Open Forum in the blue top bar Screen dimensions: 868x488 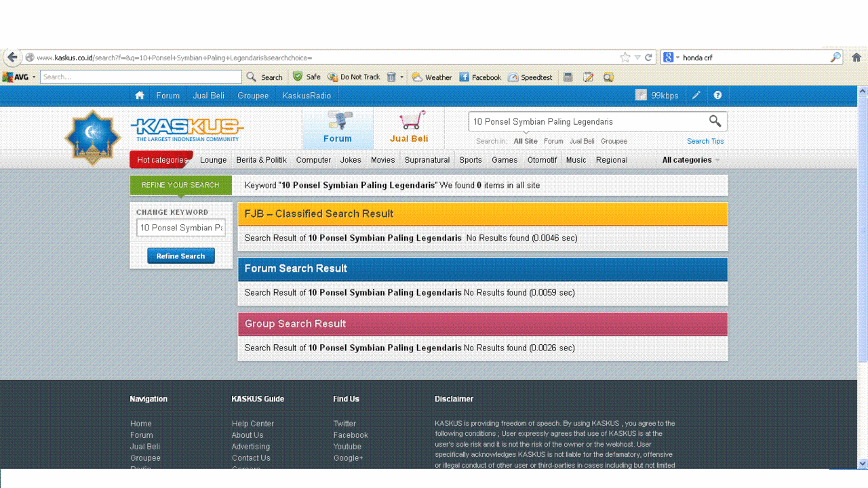tap(167, 96)
